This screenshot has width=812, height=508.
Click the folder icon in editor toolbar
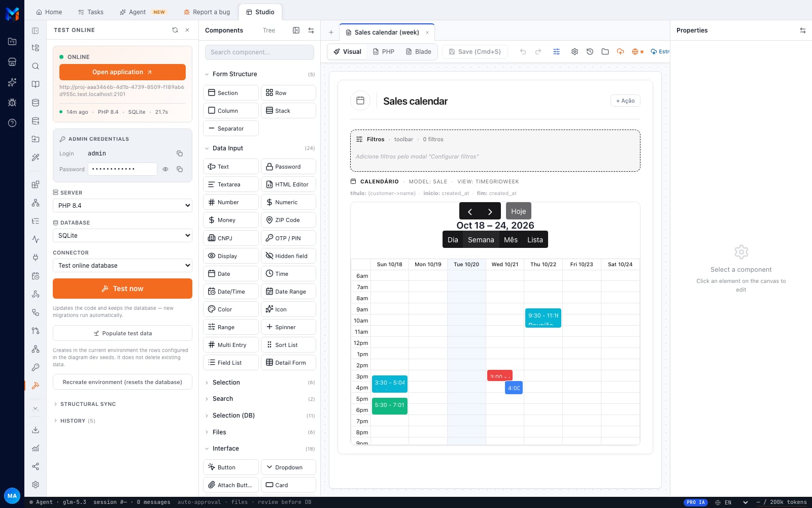pyautogui.click(x=605, y=52)
